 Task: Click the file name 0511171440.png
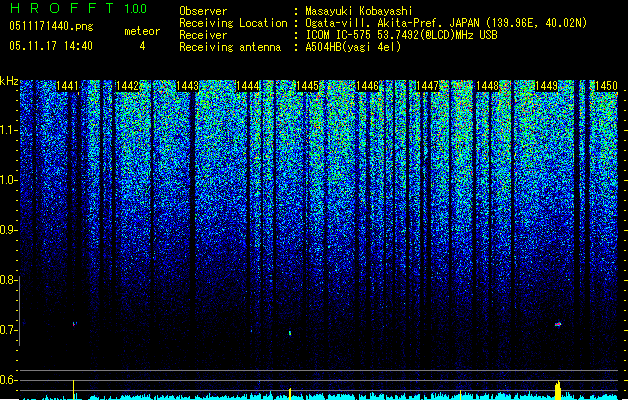[x=51, y=26]
